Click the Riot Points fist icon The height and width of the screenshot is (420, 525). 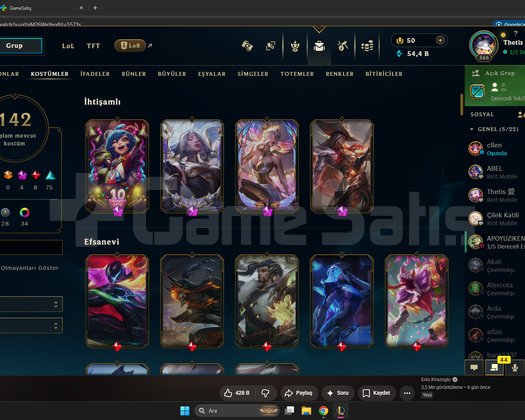pyautogui.click(x=399, y=41)
